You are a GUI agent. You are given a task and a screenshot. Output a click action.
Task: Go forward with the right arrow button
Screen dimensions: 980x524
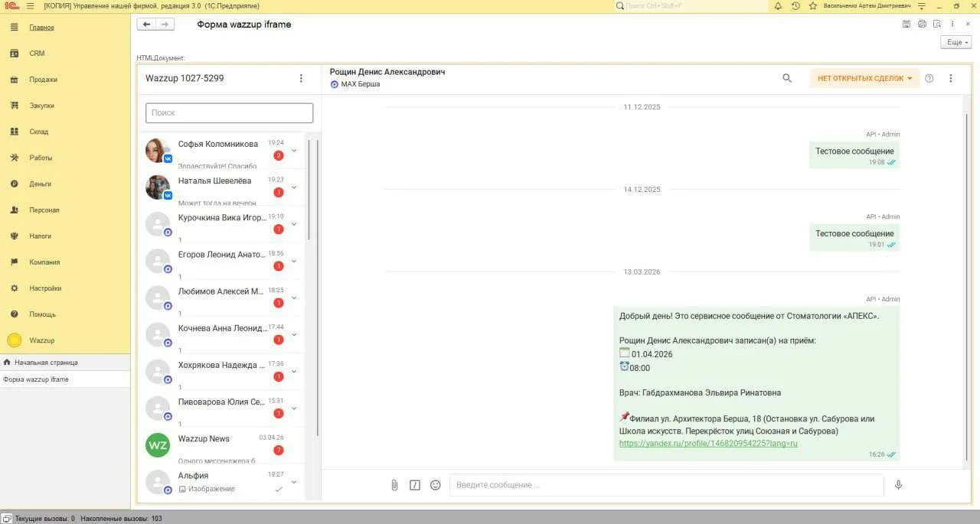pos(165,24)
